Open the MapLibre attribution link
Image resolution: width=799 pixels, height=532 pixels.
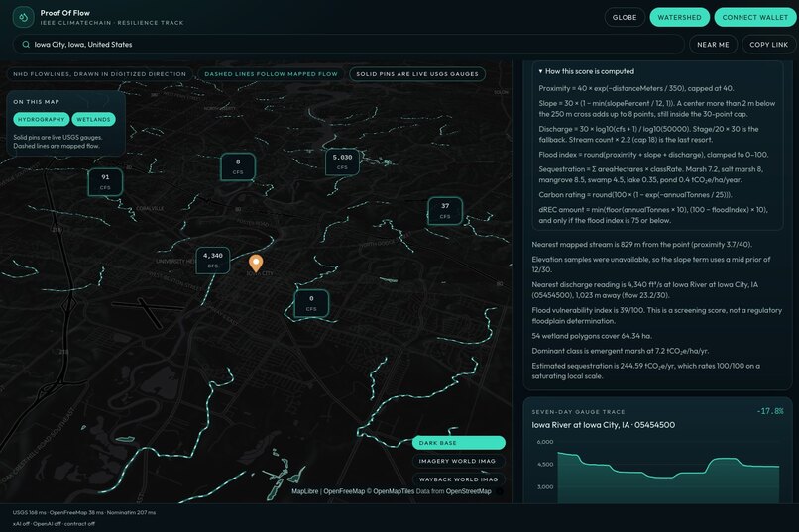click(304, 491)
